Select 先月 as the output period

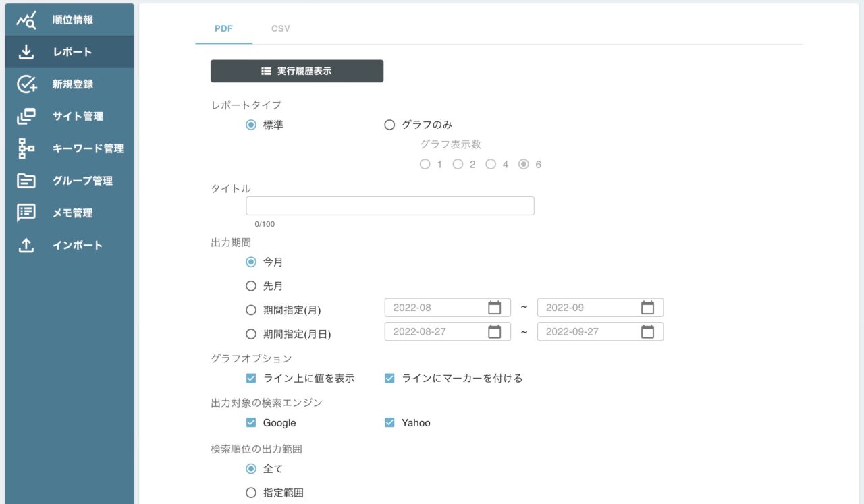point(251,285)
